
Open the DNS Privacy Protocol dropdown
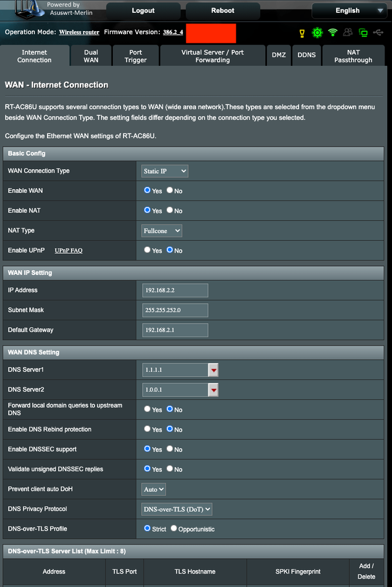coord(177,509)
